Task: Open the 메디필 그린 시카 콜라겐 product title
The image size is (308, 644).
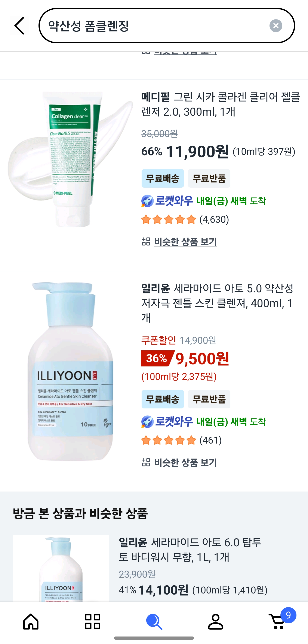Action: [x=221, y=104]
